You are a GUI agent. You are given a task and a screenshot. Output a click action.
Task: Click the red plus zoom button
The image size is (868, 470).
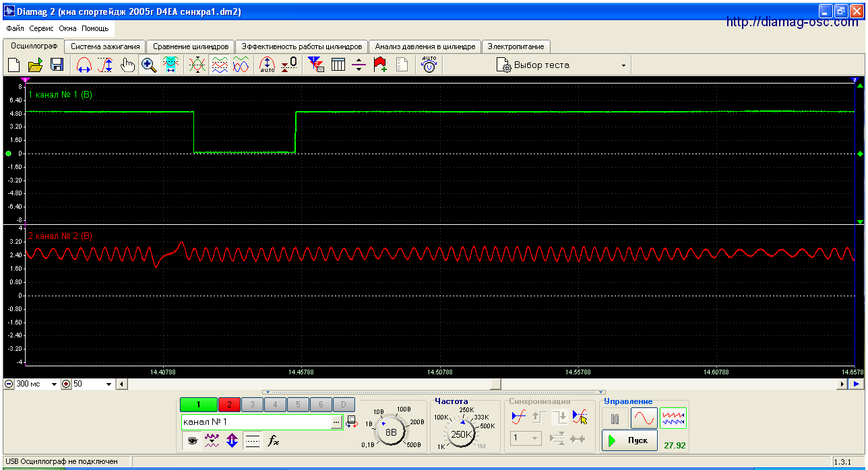tap(66, 384)
